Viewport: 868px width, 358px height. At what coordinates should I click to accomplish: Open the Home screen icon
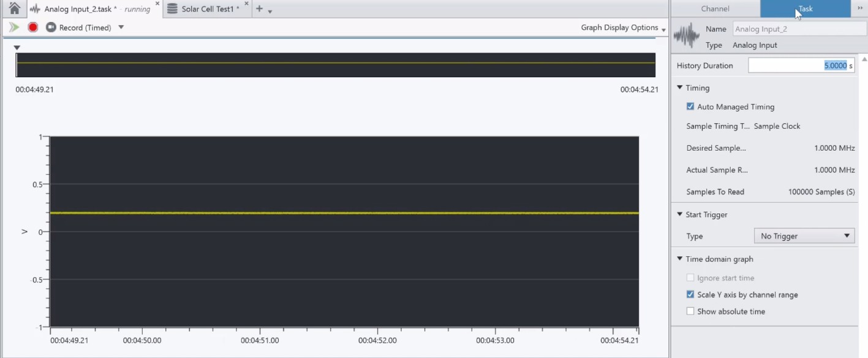pos(14,9)
